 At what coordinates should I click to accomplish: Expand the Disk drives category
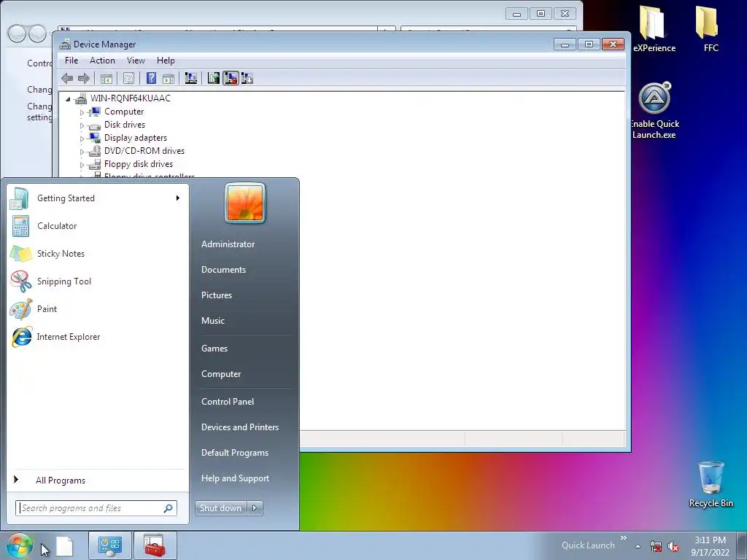tap(82, 125)
